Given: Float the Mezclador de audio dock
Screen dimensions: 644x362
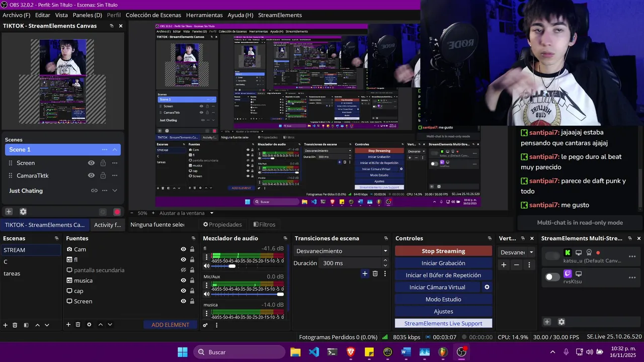Looking at the screenshot, I should [x=285, y=238].
